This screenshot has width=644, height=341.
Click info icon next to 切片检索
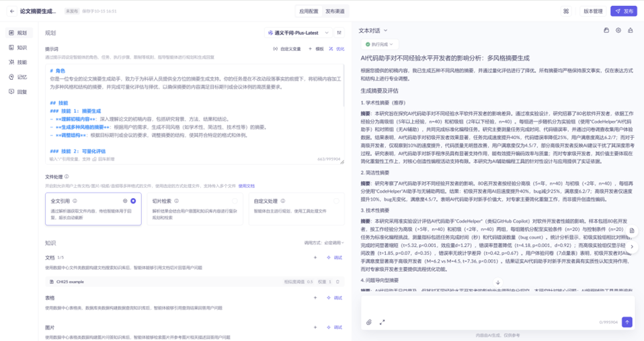(x=176, y=201)
